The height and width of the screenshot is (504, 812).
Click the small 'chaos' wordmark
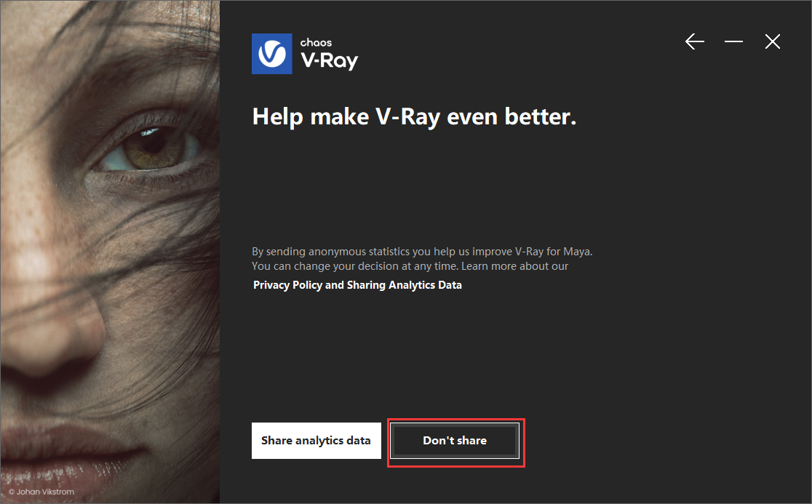316,42
